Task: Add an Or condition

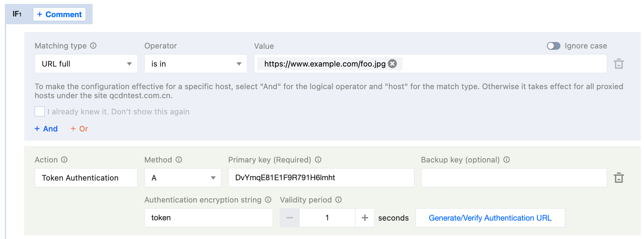Action: pos(79,129)
